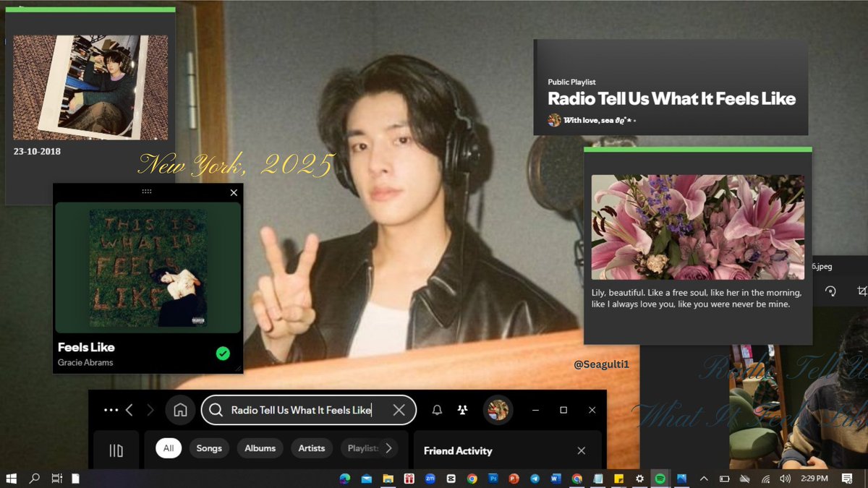
Task: Close the Feels Like miniplayer window
Action: click(x=234, y=192)
